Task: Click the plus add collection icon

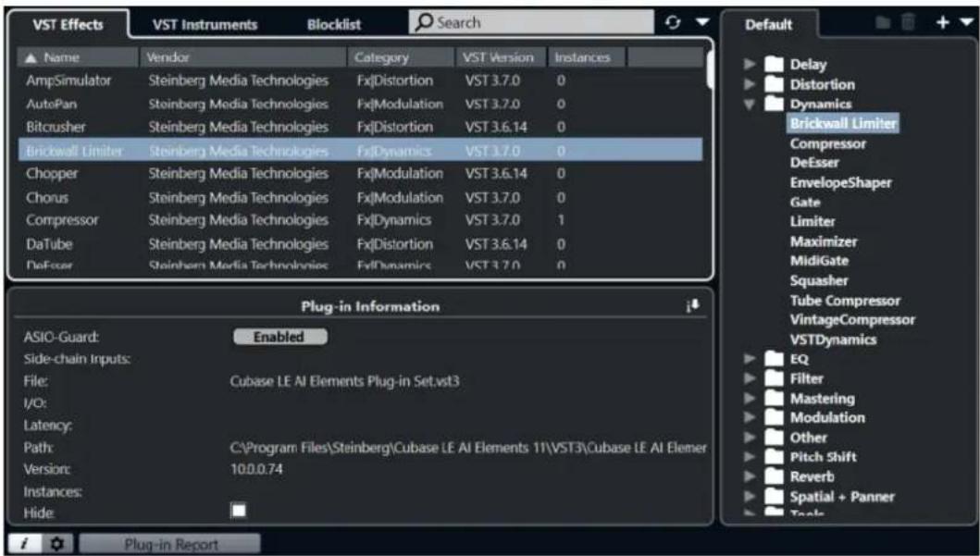Action: (x=942, y=23)
